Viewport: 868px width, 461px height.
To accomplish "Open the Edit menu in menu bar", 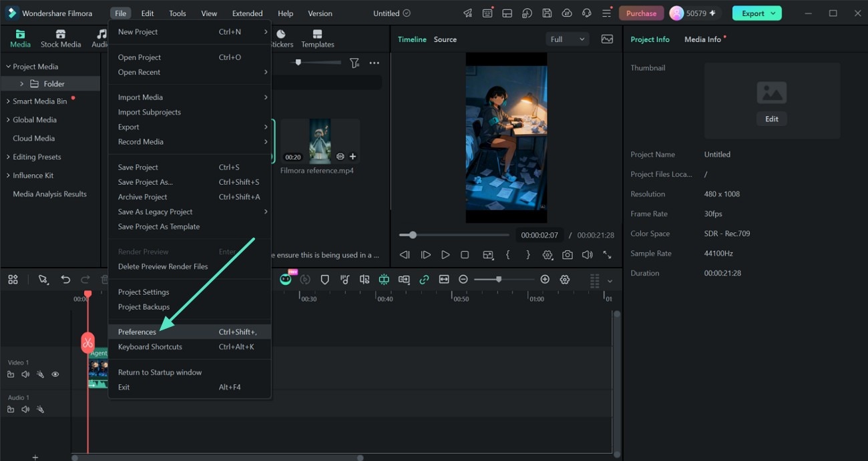I will click(x=148, y=13).
